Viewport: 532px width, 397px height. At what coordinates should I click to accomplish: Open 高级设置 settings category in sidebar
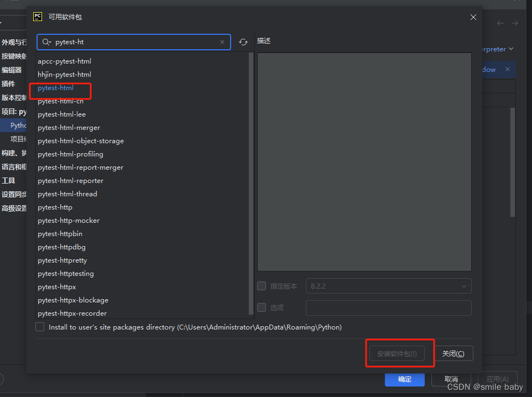coord(14,208)
